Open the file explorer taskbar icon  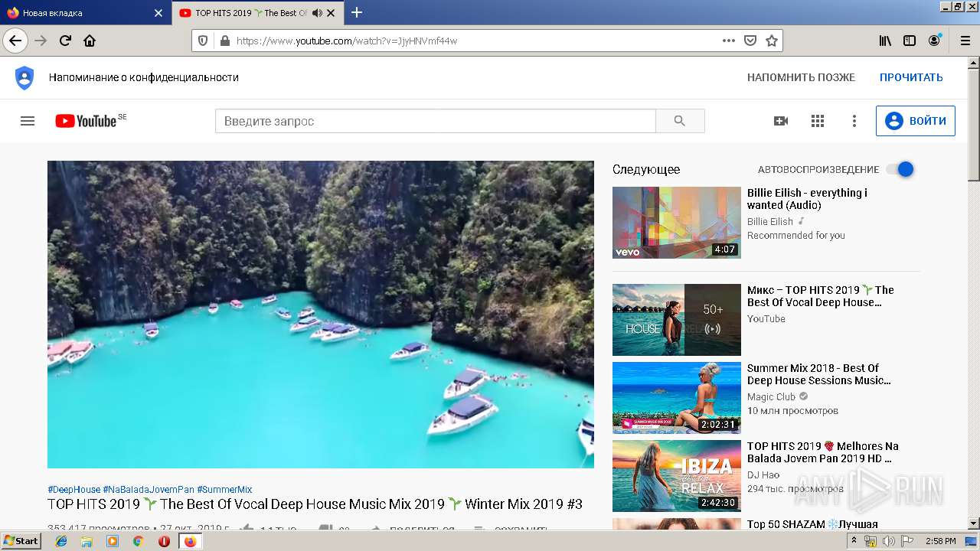[x=87, y=541]
